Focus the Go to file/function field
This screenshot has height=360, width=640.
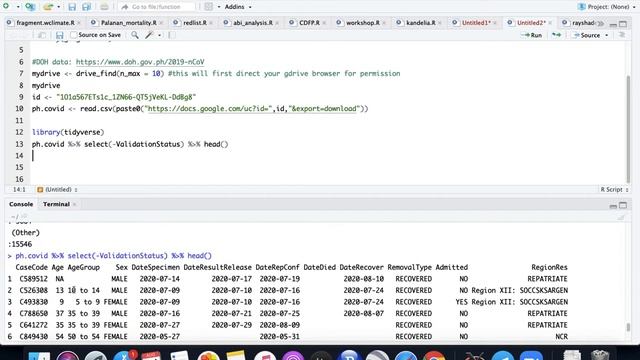point(157,7)
